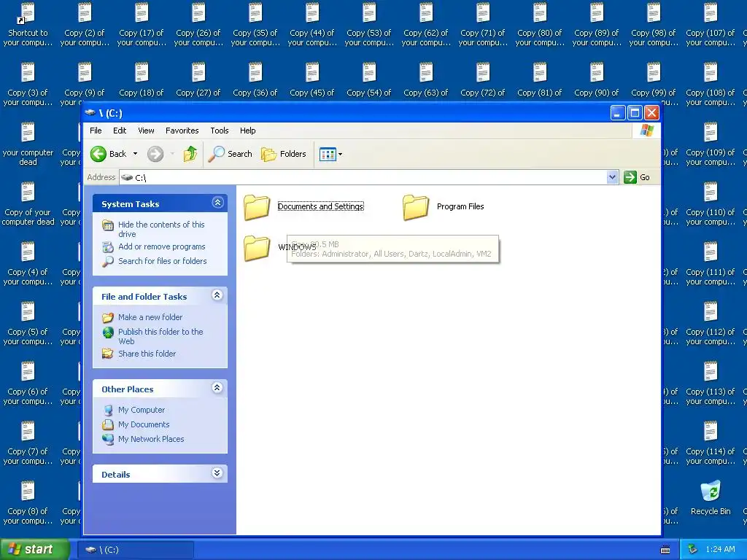Select the Copy (109) desktop file icon
This screenshot has height=560, width=747.
click(x=711, y=133)
